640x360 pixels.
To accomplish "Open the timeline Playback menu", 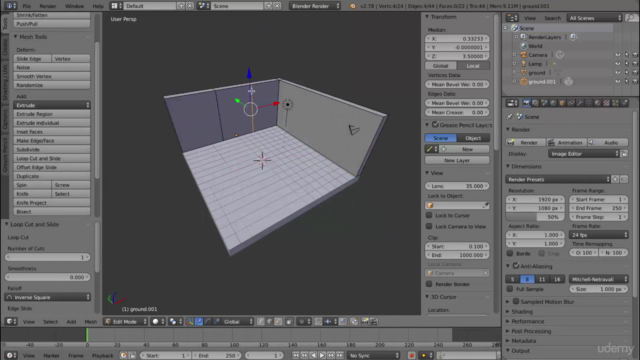I will point(102,356).
